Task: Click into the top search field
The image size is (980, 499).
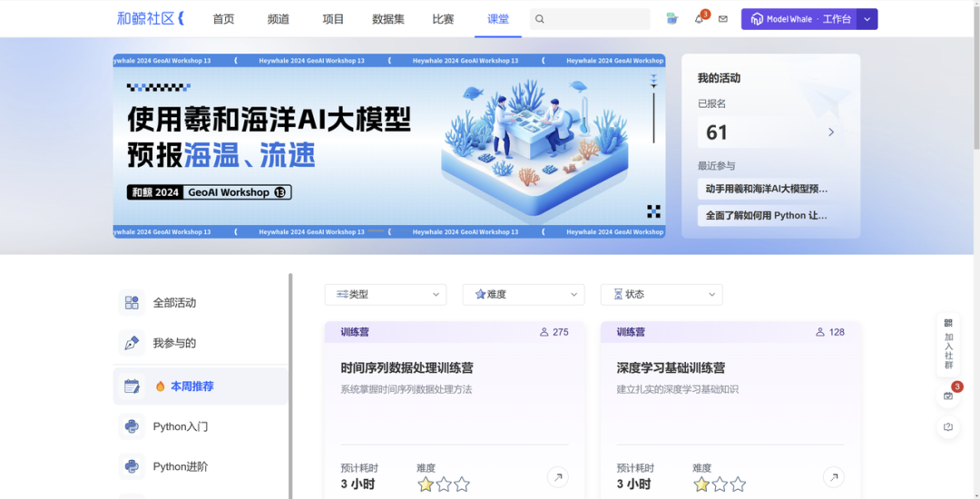Action: tap(590, 19)
